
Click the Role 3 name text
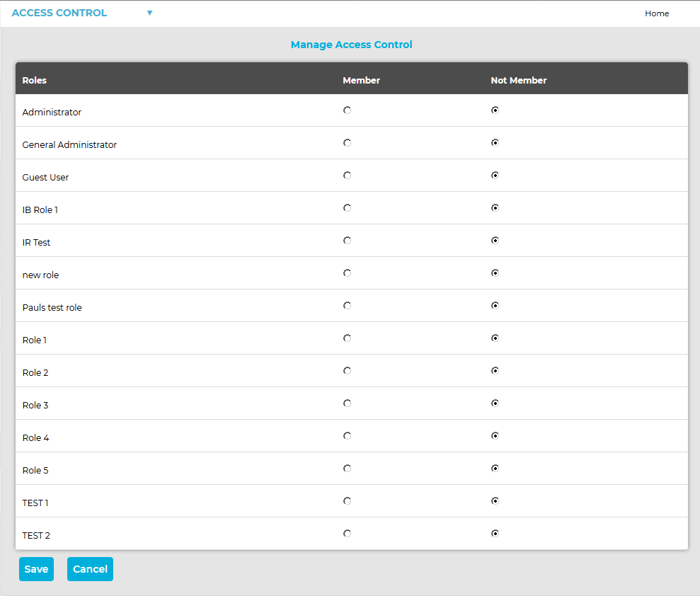pyautogui.click(x=35, y=406)
